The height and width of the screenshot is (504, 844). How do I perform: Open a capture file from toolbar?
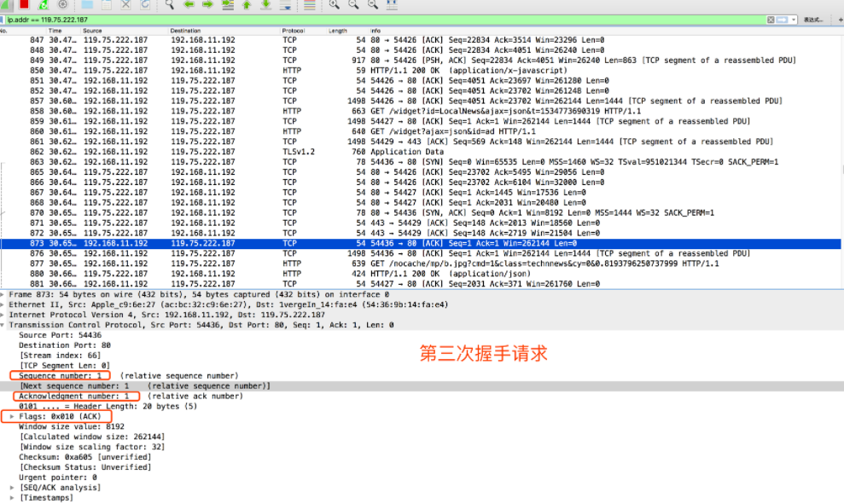point(87,4)
